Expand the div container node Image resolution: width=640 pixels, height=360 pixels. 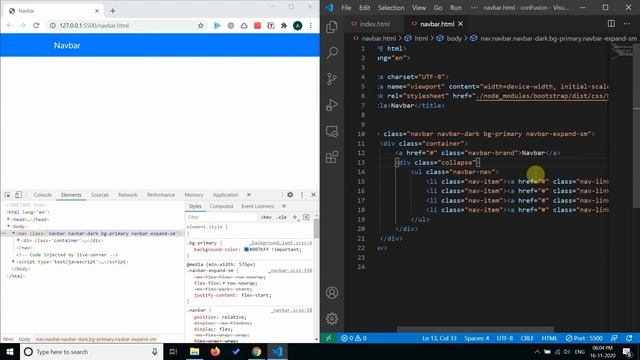tap(18, 240)
